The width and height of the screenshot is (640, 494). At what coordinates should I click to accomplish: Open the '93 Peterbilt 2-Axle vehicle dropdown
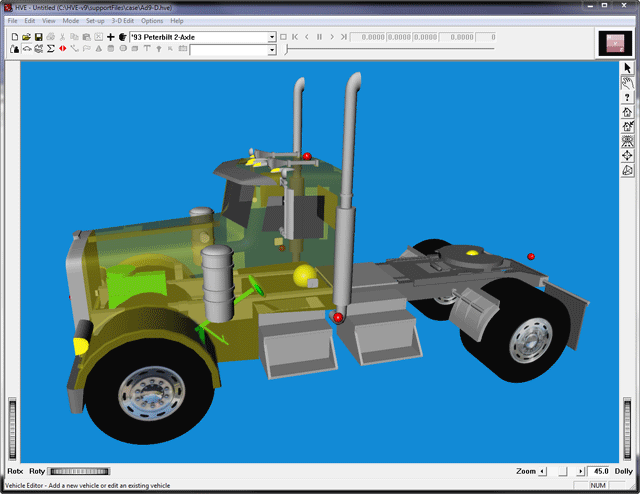click(x=272, y=37)
